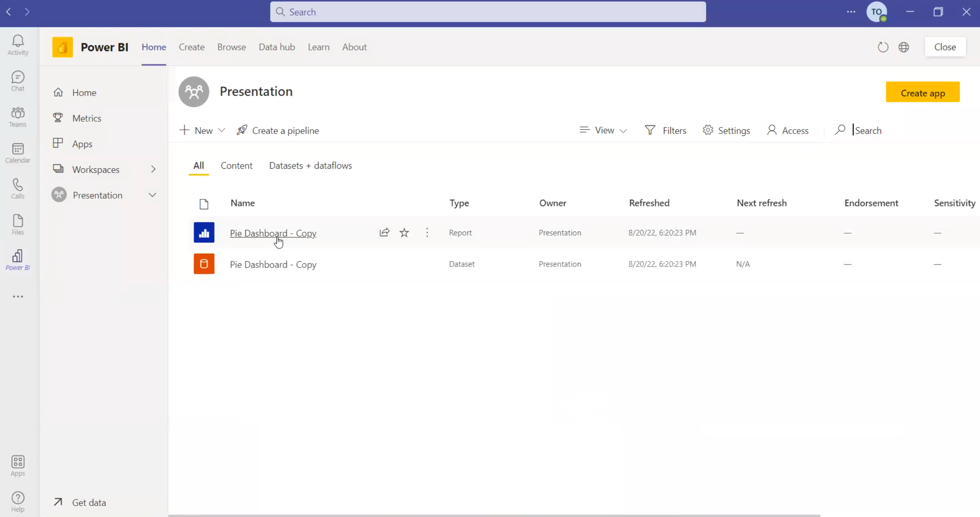Click the refresh icon in Power BI header

click(883, 47)
